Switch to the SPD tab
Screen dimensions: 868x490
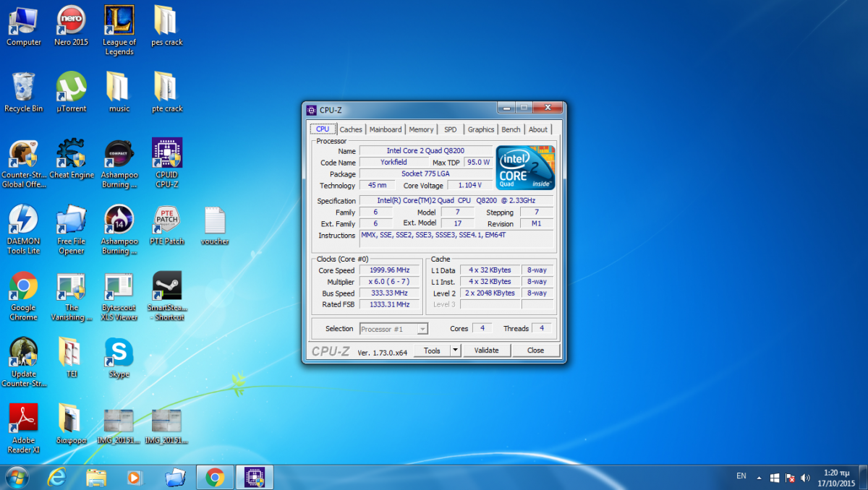pyautogui.click(x=451, y=129)
